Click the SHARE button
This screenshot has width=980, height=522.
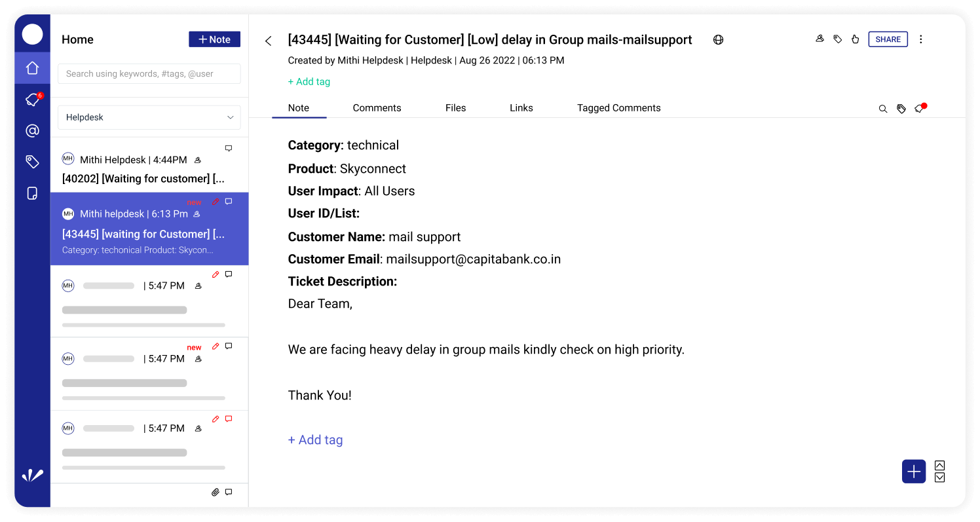(888, 39)
